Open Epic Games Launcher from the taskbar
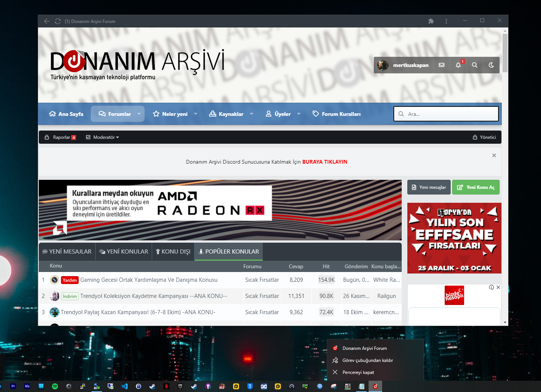 click(180, 386)
